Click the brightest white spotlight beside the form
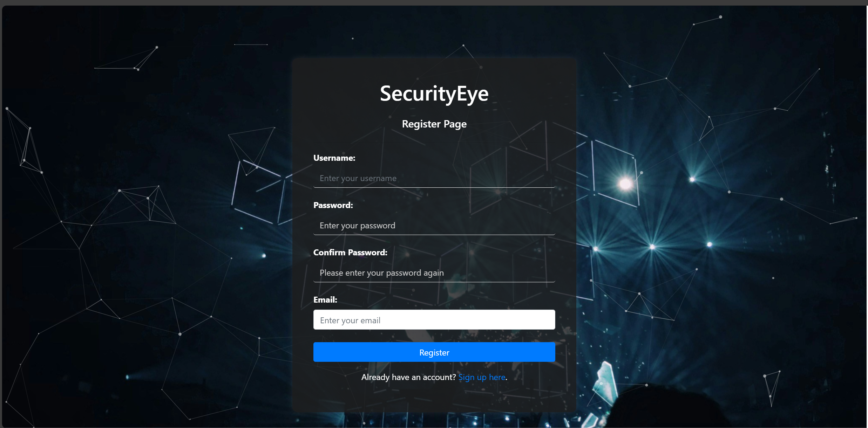The width and height of the screenshot is (868, 428). 625,184
